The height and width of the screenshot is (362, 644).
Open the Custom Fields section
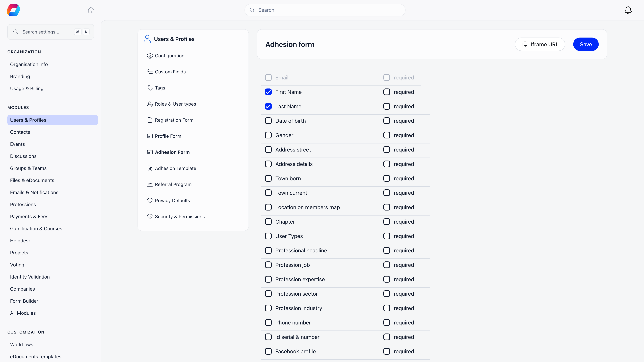click(x=170, y=72)
